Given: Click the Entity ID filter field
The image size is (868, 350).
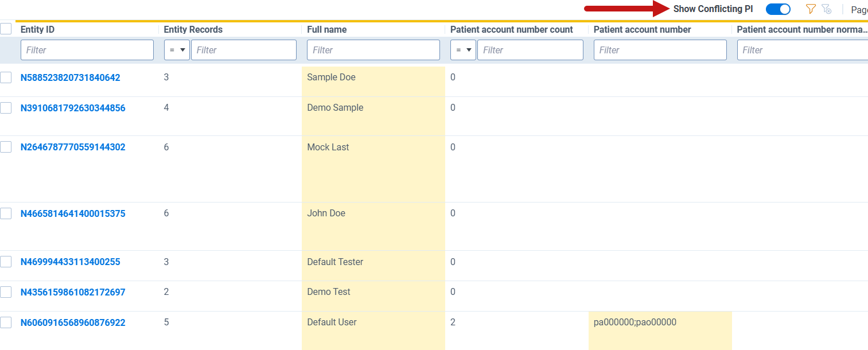Looking at the screenshot, I should pos(87,50).
